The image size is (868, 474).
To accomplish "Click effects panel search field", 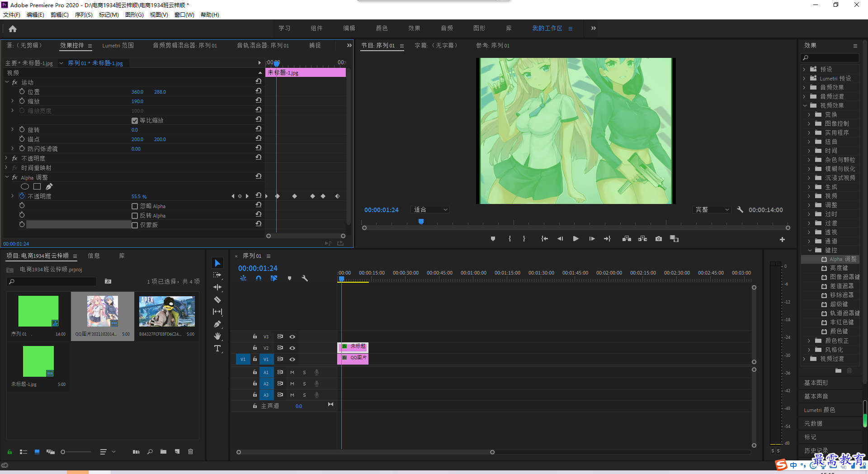I will [830, 58].
